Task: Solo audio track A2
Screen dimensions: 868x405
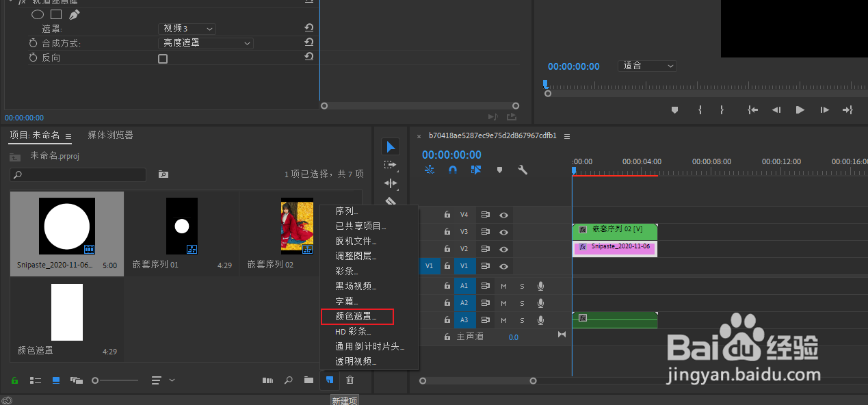Action: click(522, 303)
